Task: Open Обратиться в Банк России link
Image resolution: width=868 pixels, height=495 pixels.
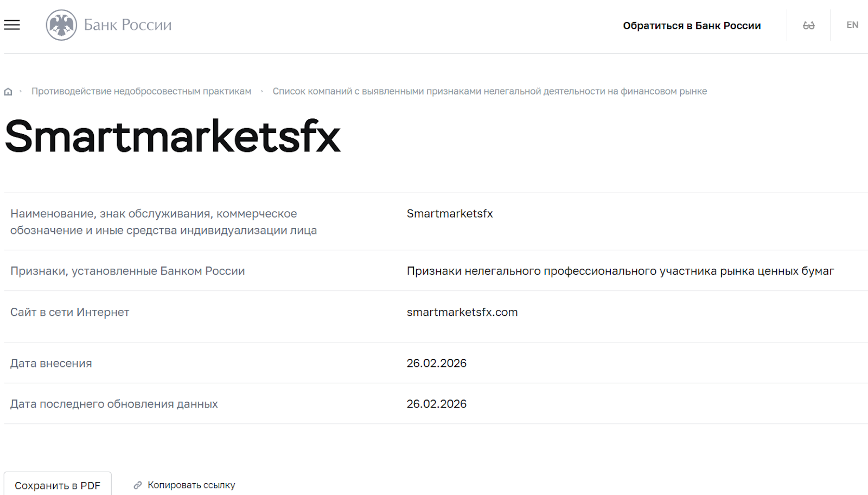Action: (692, 26)
